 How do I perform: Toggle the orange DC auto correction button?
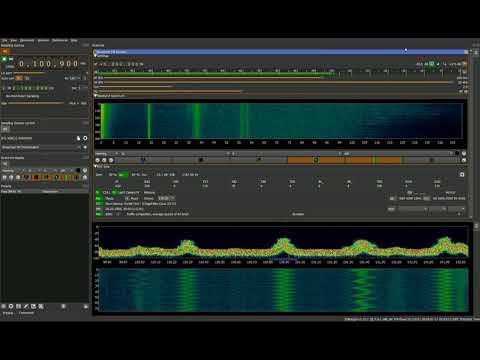pyautogui.click(x=20, y=78)
